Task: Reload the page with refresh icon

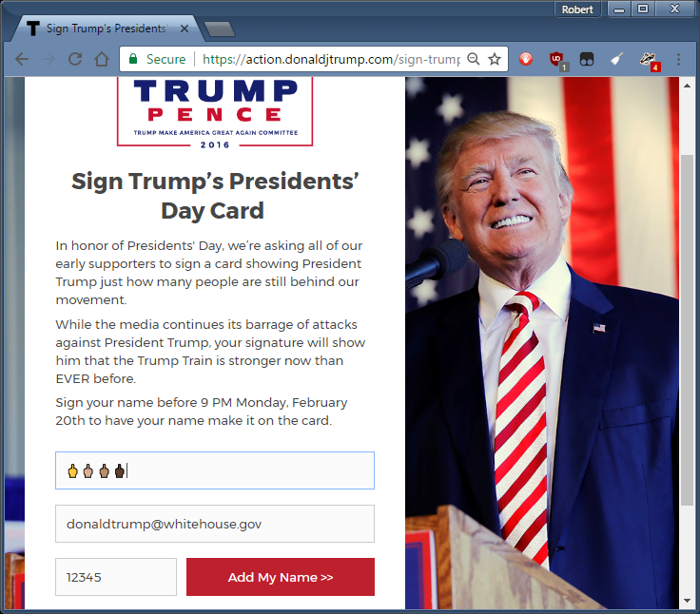Action: (x=75, y=59)
